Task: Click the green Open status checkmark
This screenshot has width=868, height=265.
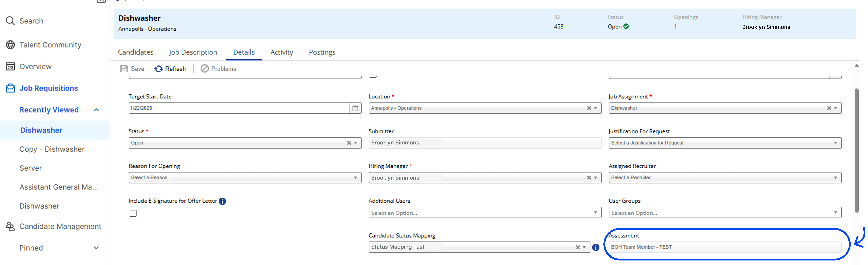Action: tap(626, 26)
